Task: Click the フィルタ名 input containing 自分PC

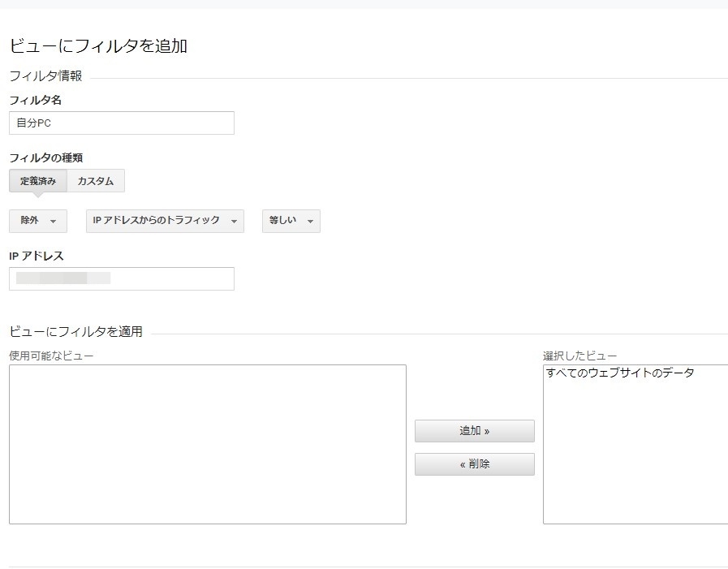Action: pyautogui.click(x=122, y=123)
